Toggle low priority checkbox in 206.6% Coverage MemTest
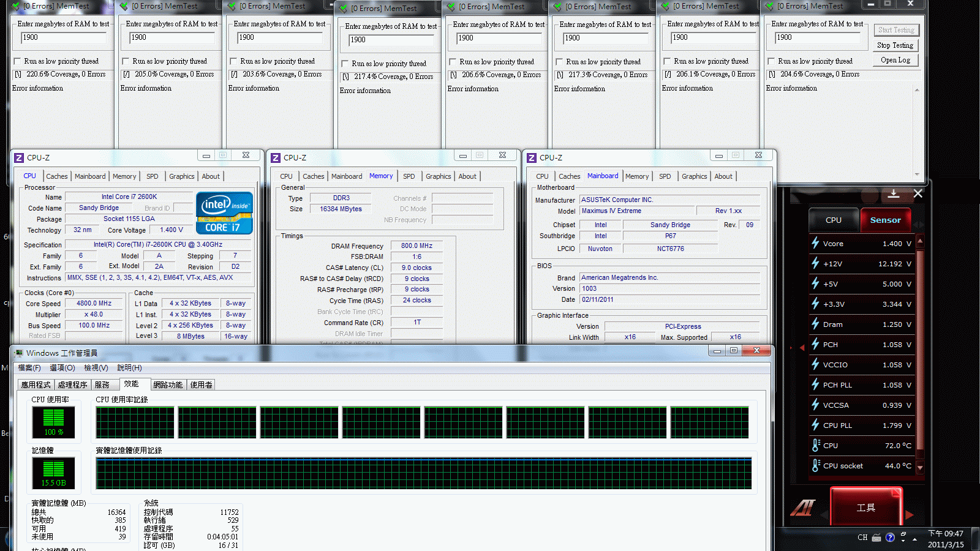 (453, 62)
